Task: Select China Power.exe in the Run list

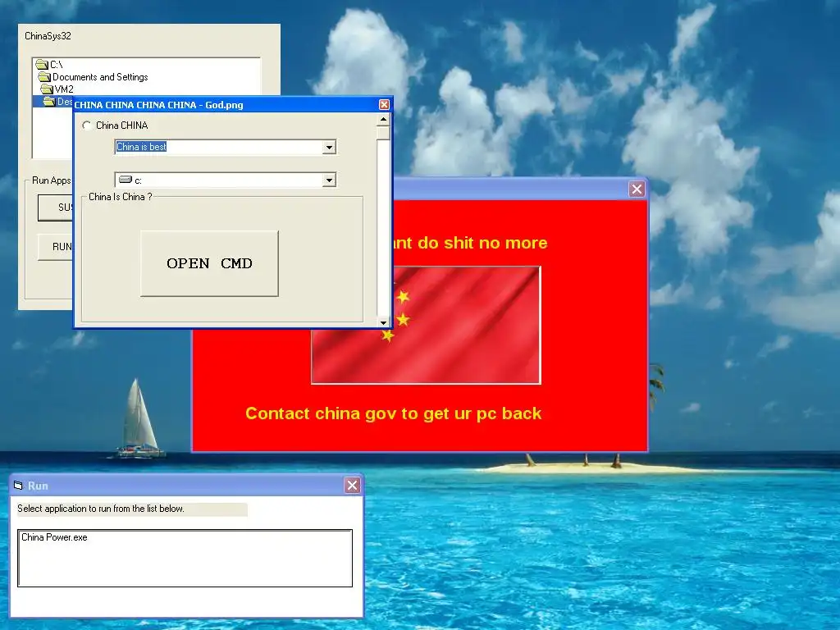Action: [x=54, y=537]
